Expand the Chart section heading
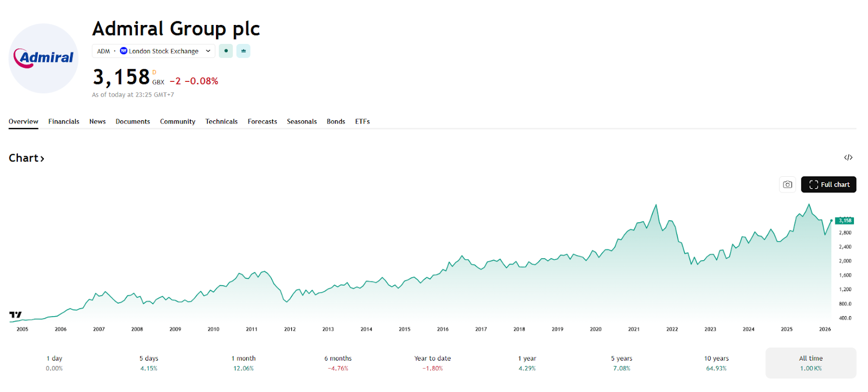The width and height of the screenshot is (868, 392). (x=26, y=158)
